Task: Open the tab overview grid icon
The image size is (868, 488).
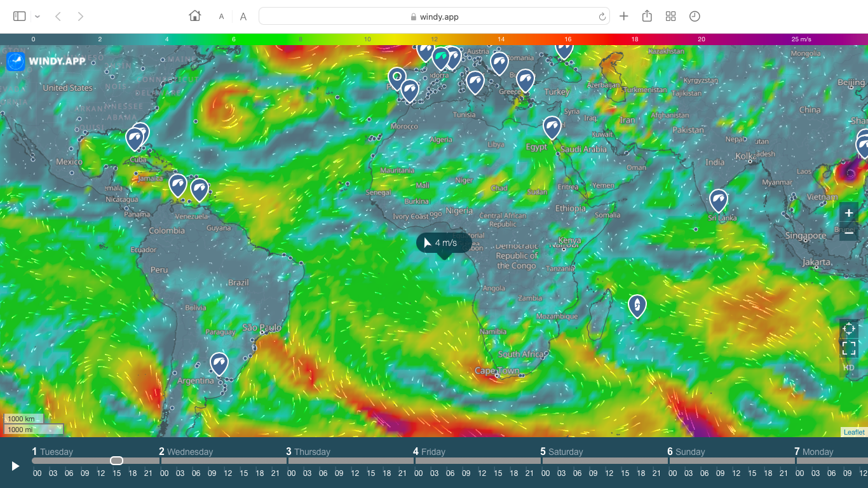Action: [670, 16]
